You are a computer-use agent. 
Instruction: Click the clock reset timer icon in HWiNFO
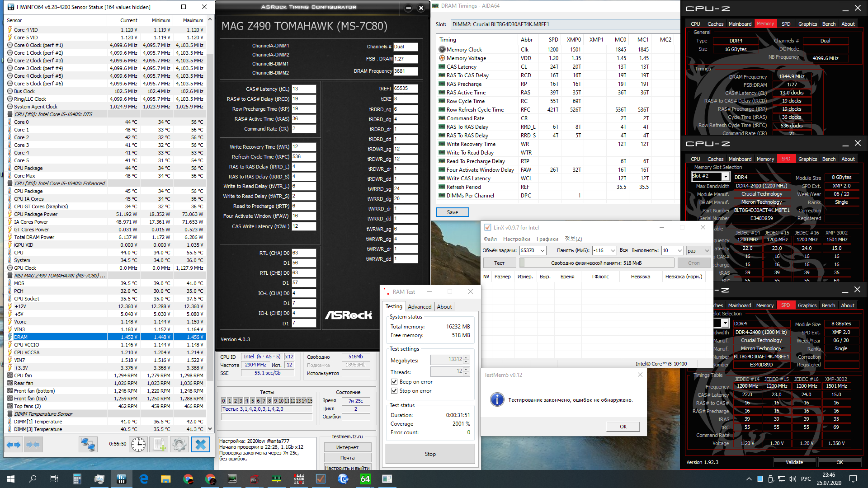click(138, 445)
